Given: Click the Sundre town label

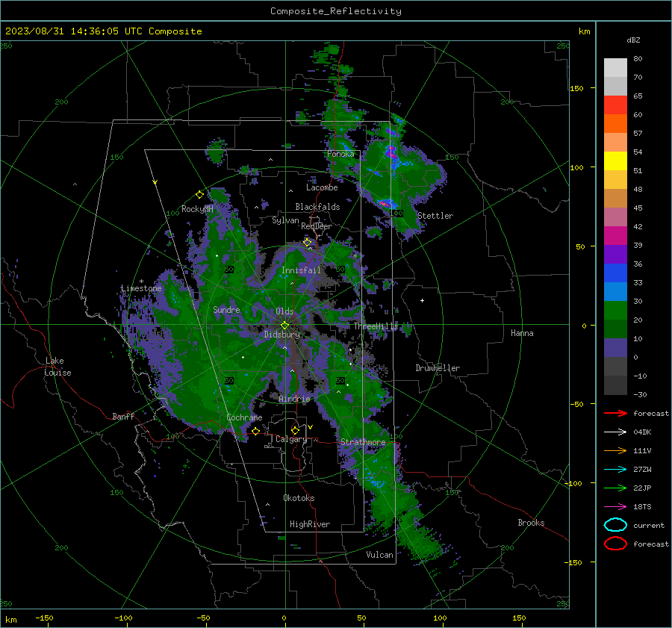Looking at the screenshot, I should [226, 309].
